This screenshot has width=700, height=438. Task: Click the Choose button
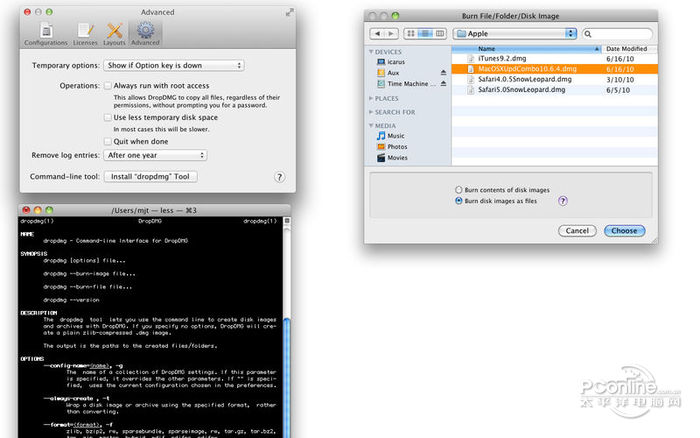pyautogui.click(x=624, y=231)
